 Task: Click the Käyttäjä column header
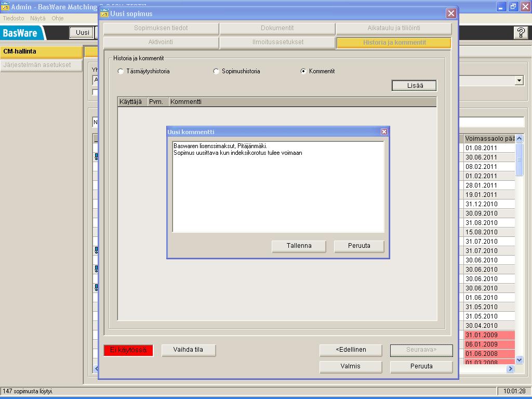(132, 102)
